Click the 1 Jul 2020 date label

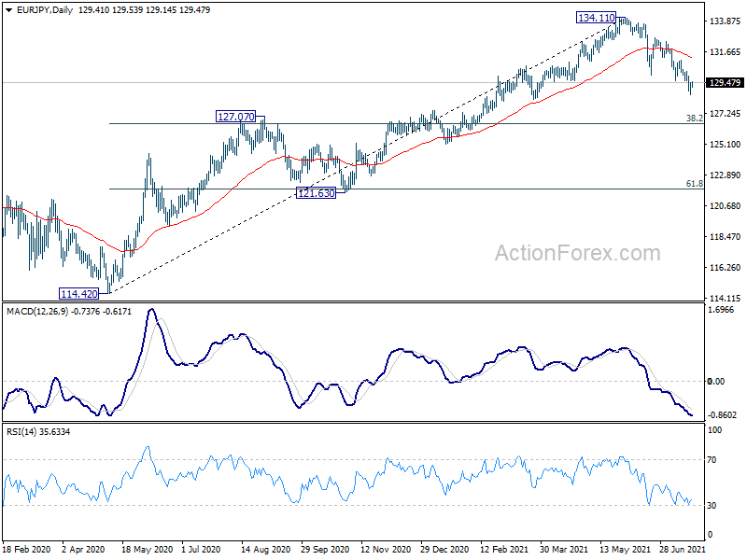201,550
